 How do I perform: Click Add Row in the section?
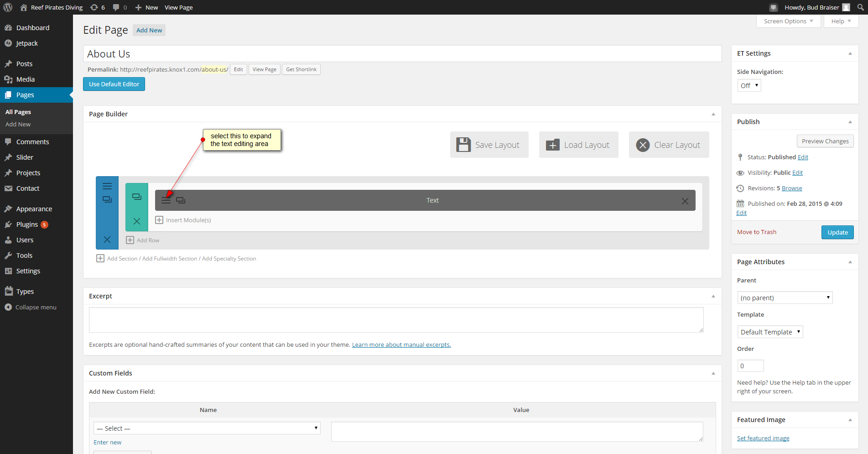click(143, 240)
